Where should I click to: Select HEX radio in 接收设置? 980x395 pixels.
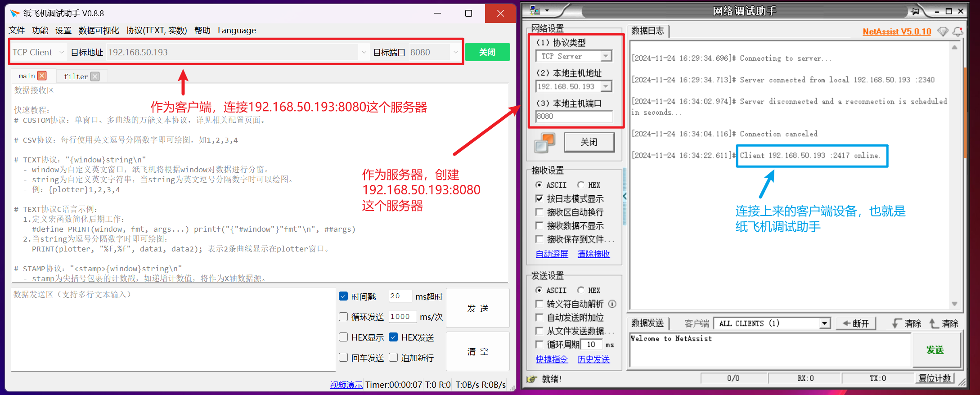click(x=581, y=185)
